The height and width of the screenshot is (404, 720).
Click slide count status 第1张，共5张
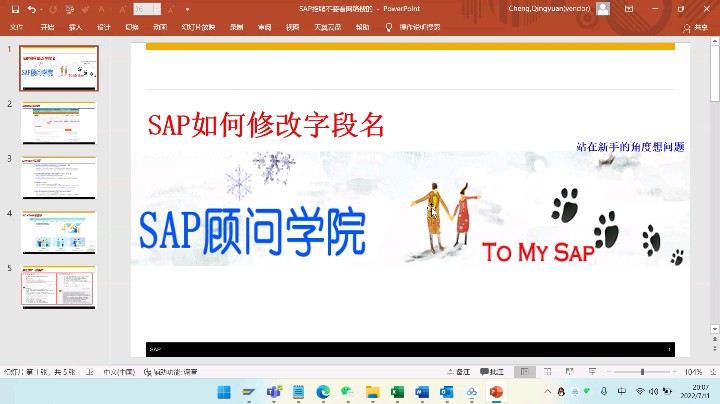(x=39, y=372)
